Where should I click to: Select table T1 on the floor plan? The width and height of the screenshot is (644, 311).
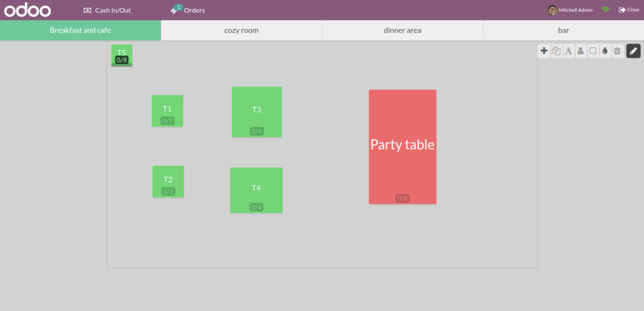click(167, 111)
